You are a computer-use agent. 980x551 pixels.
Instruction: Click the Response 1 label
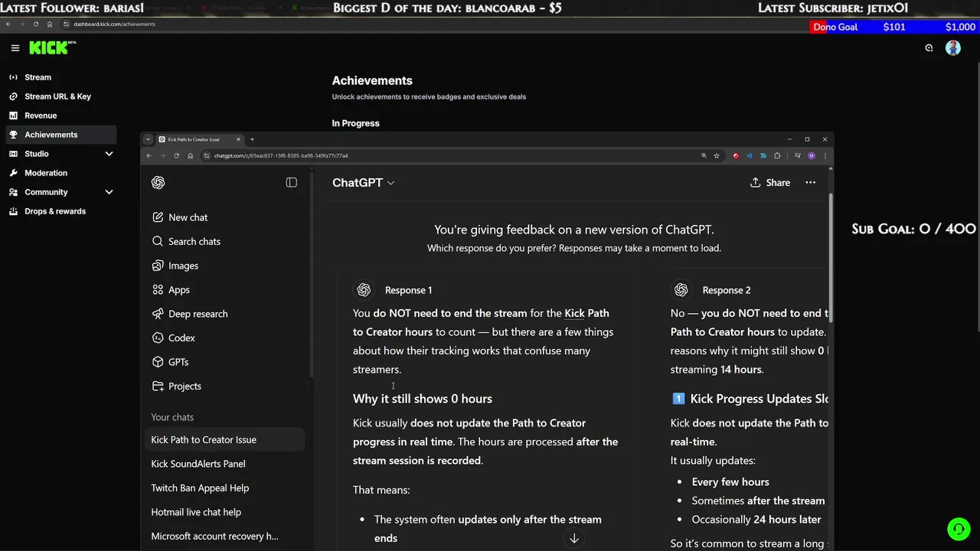408,290
